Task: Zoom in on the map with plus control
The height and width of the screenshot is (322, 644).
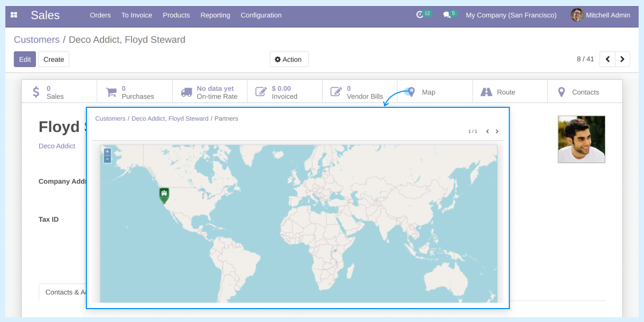Action: coord(107,151)
